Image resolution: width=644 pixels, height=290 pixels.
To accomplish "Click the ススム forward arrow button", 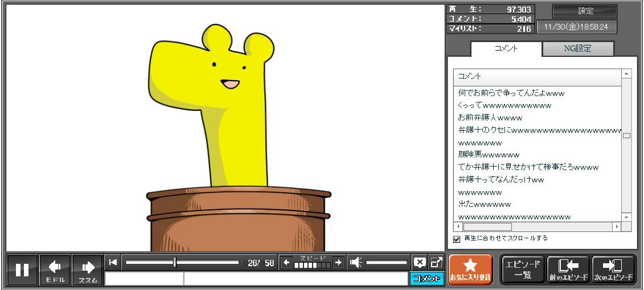I will [x=88, y=270].
